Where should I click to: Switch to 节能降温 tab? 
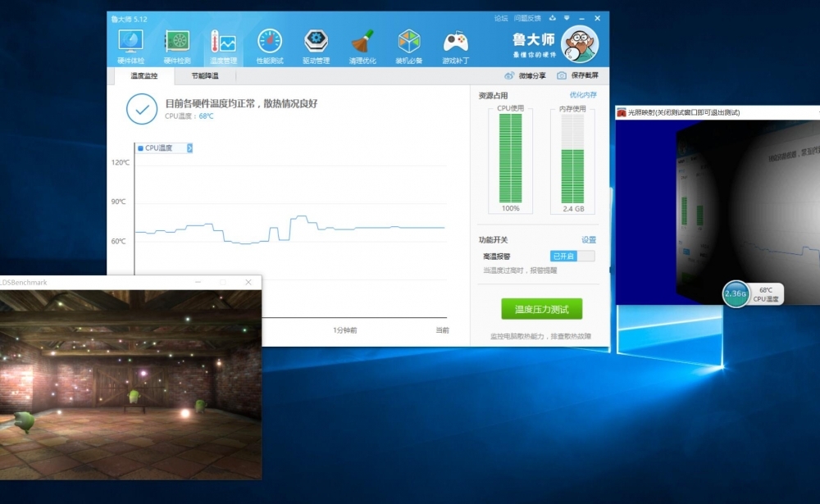coord(205,75)
